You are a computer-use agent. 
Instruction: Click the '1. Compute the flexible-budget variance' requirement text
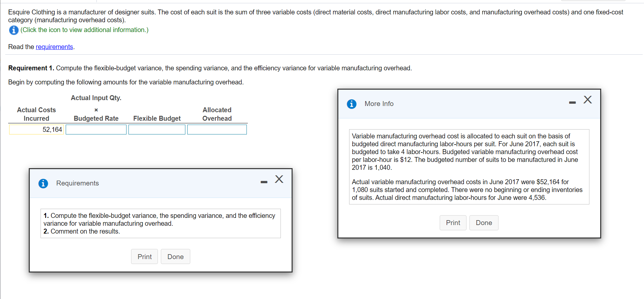click(160, 220)
